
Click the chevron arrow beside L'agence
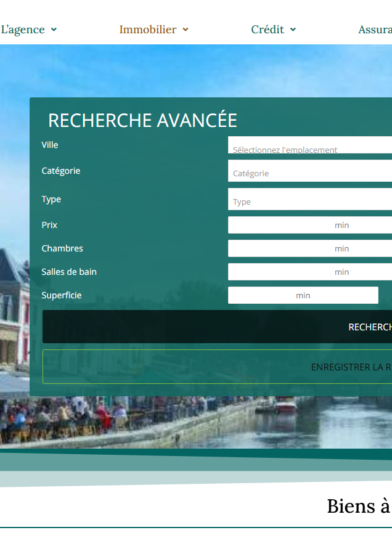(x=54, y=30)
